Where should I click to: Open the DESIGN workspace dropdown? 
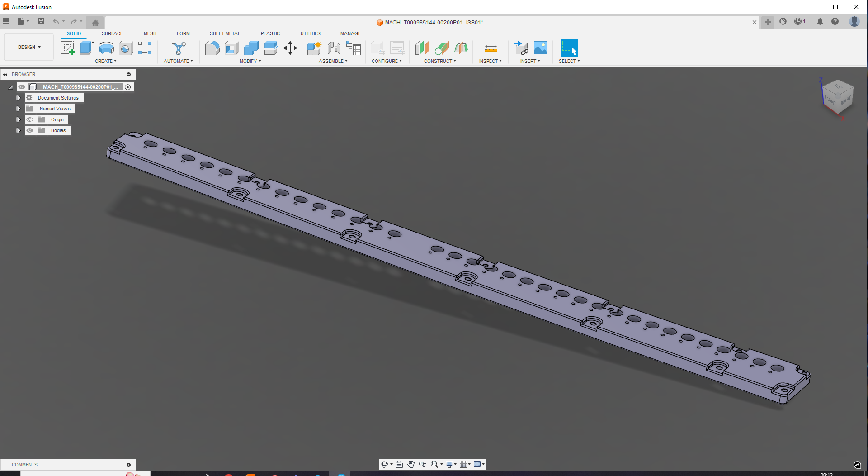pos(28,47)
